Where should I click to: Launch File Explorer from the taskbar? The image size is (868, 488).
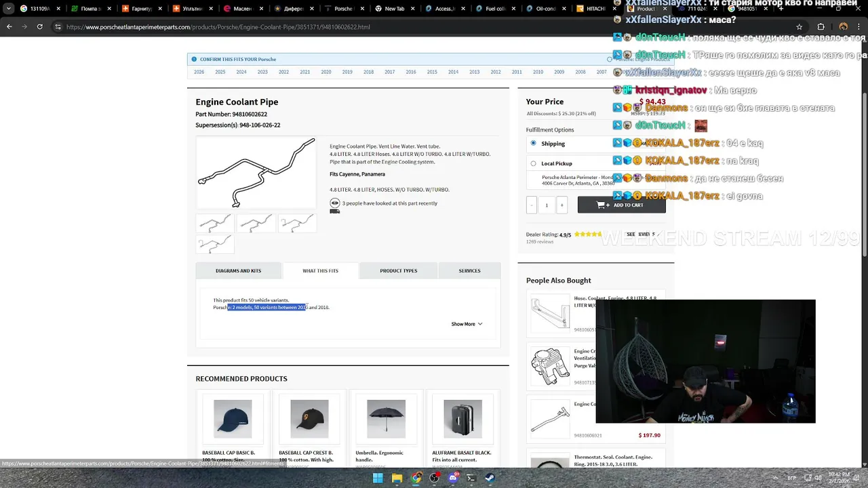click(397, 478)
